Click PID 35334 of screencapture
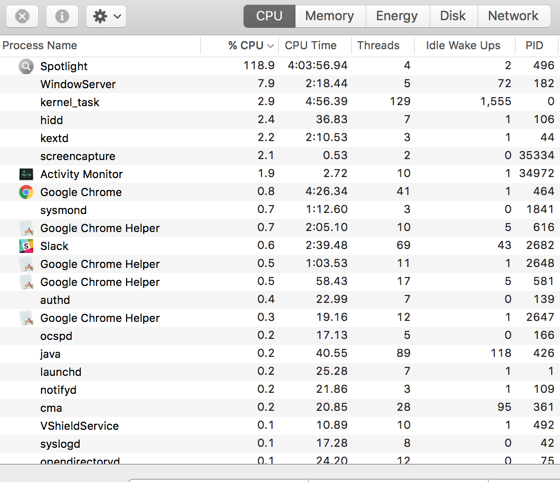This screenshot has width=560, height=482. click(x=537, y=155)
